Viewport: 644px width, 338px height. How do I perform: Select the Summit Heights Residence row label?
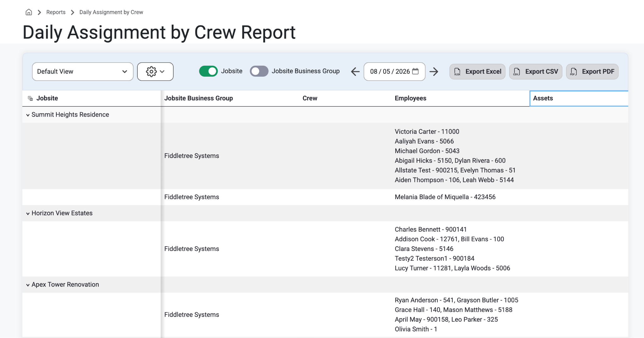click(x=70, y=115)
